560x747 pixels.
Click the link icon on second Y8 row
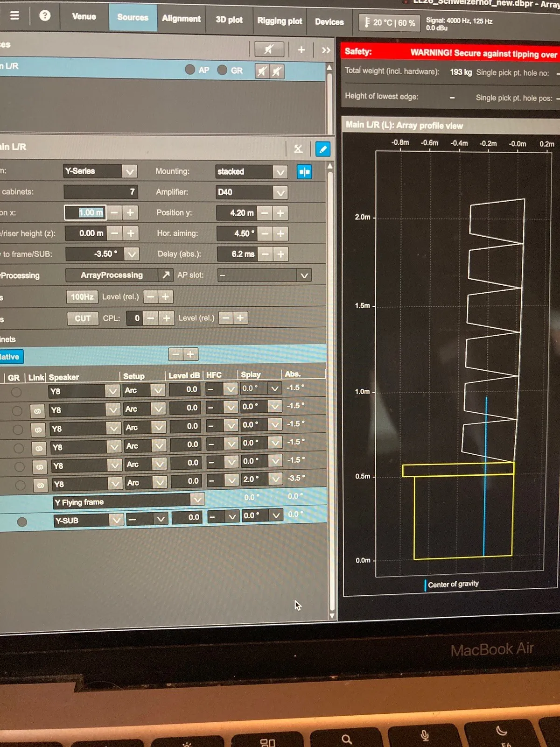coord(37,411)
